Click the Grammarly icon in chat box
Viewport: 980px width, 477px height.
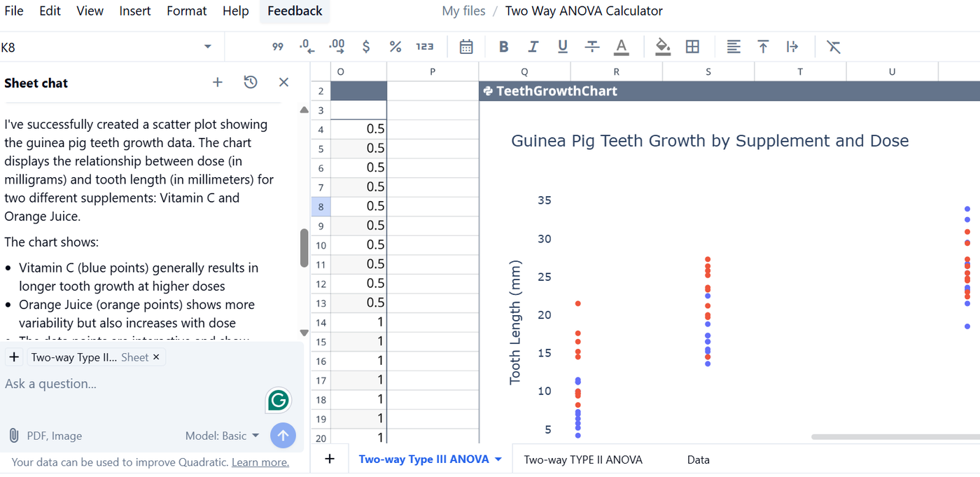click(279, 401)
